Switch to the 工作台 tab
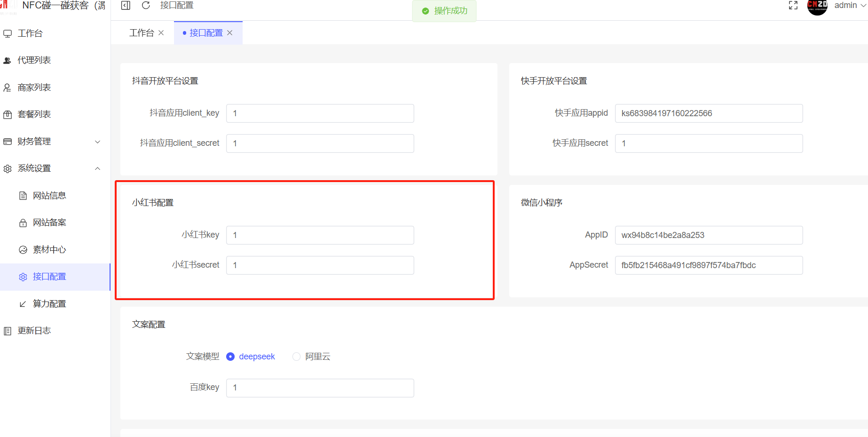This screenshot has height=437, width=868. [x=142, y=33]
